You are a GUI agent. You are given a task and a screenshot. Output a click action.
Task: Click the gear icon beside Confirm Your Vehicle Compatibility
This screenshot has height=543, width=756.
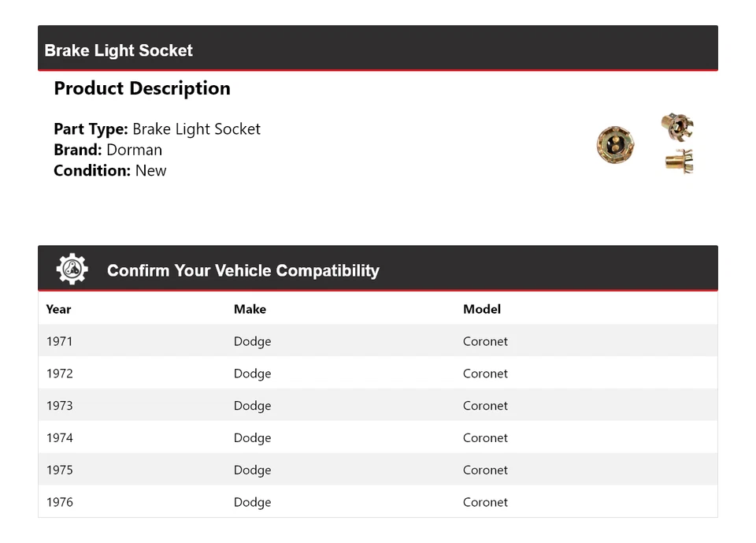point(72,270)
